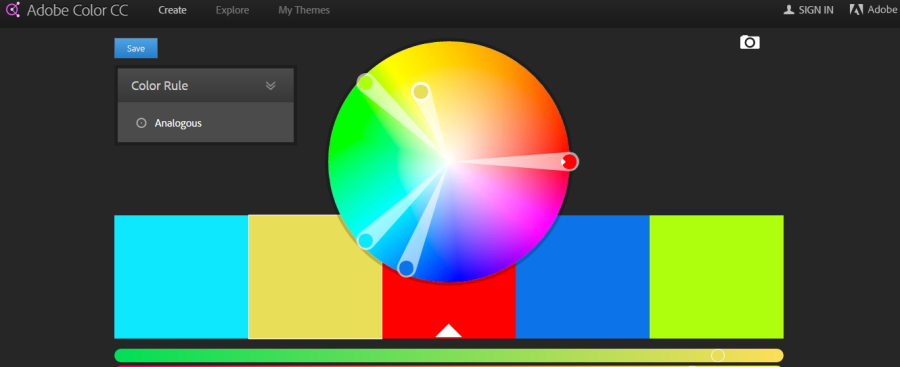Select the red handle on color wheel

[569, 162]
